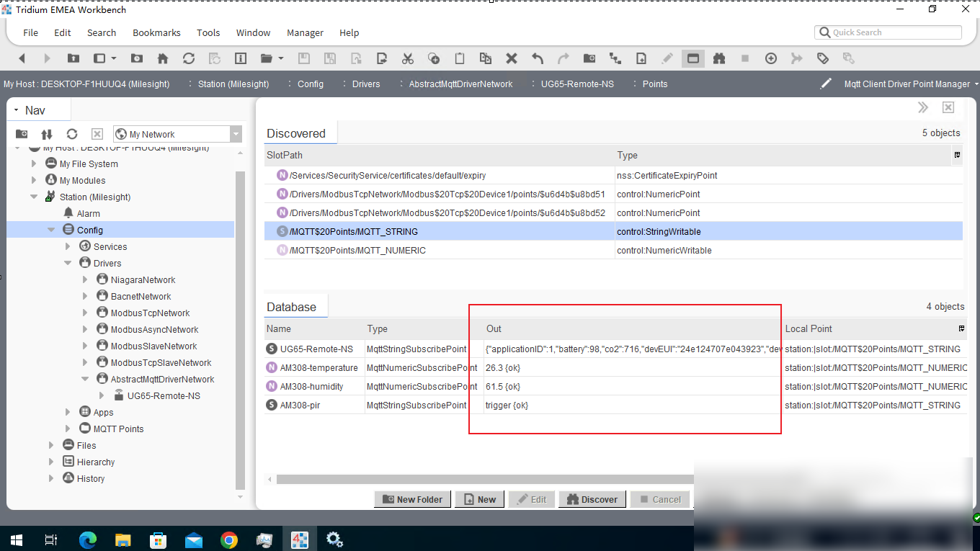Expand the UG65-Remote-NS tree node
The width and height of the screenshot is (980, 551).
click(x=102, y=395)
